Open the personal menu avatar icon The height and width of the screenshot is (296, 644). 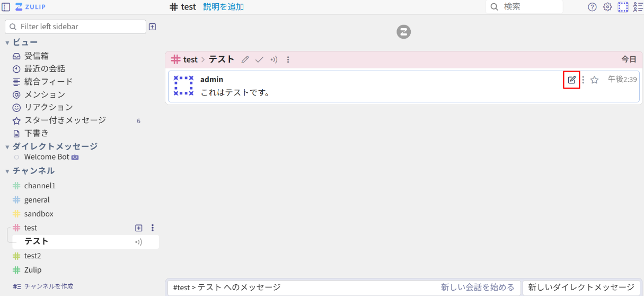(x=623, y=7)
